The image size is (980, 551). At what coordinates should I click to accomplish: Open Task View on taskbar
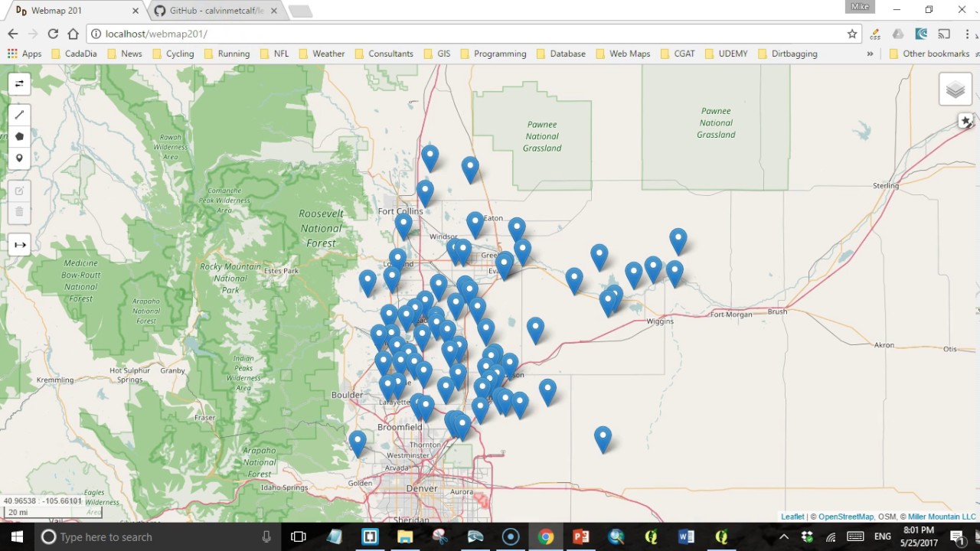(x=299, y=536)
